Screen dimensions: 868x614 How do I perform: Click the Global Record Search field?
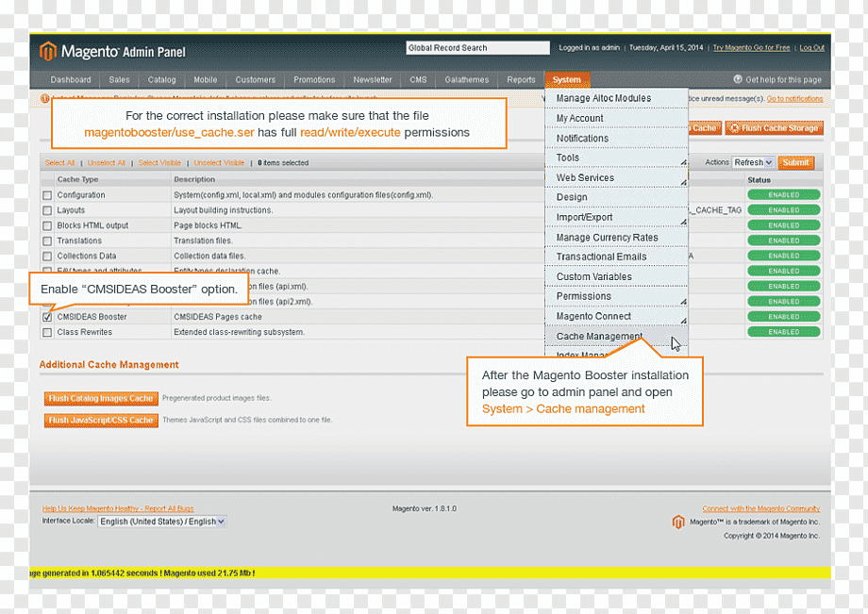tap(477, 47)
